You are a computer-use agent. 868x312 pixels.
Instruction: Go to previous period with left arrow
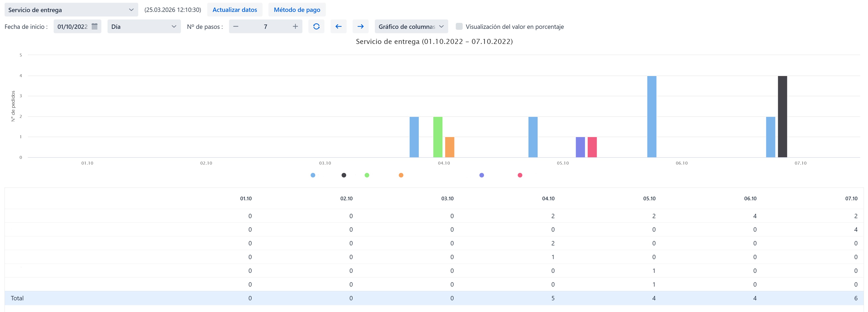pyautogui.click(x=338, y=27)
